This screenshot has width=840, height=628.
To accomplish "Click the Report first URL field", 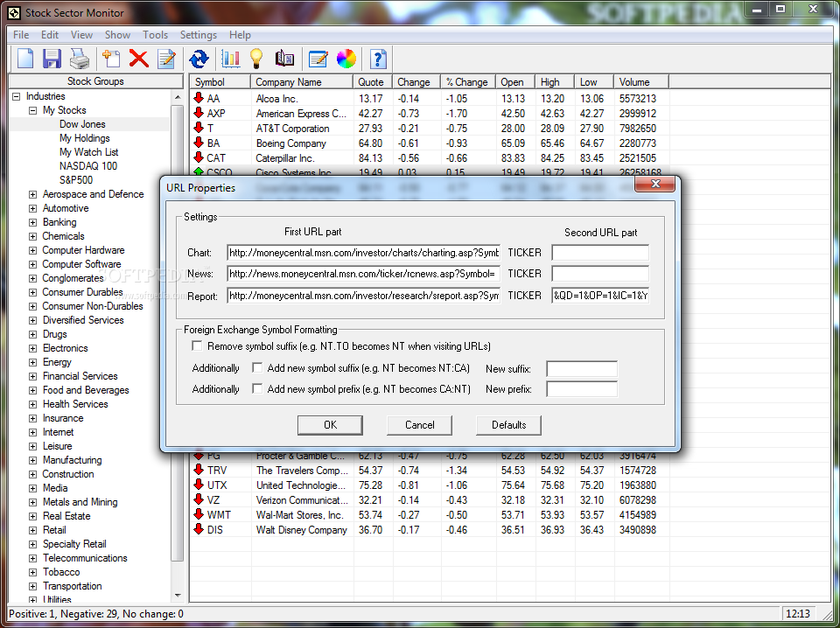I will pyautogui.click(x=364, y=295).
